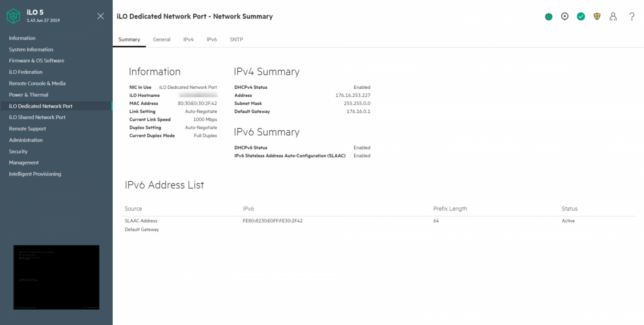Click the SLAAC Address source cell

pos(141,221)
